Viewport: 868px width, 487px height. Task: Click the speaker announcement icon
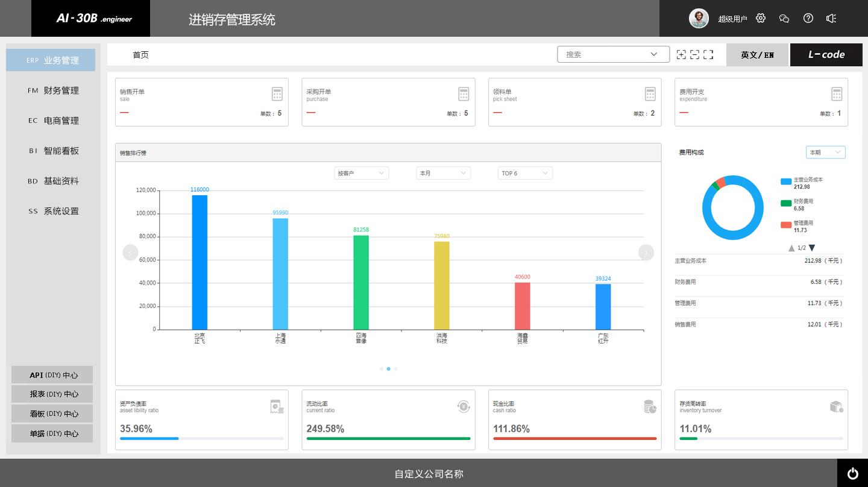(x=831, y=18)
